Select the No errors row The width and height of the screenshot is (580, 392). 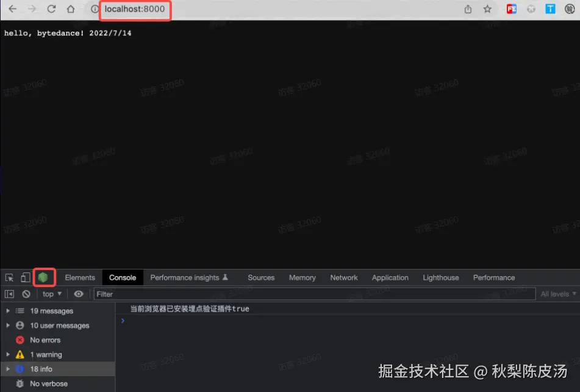(x=58, y=340)
